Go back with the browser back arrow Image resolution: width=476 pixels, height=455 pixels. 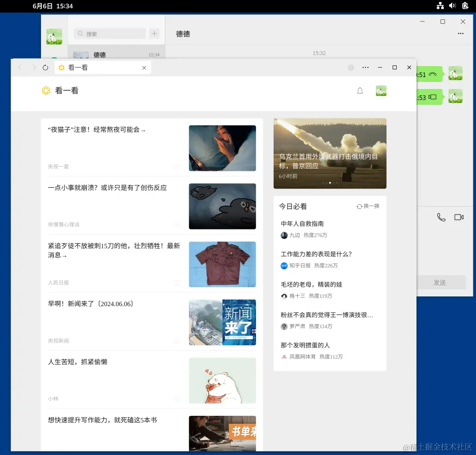tap(20, 68)
